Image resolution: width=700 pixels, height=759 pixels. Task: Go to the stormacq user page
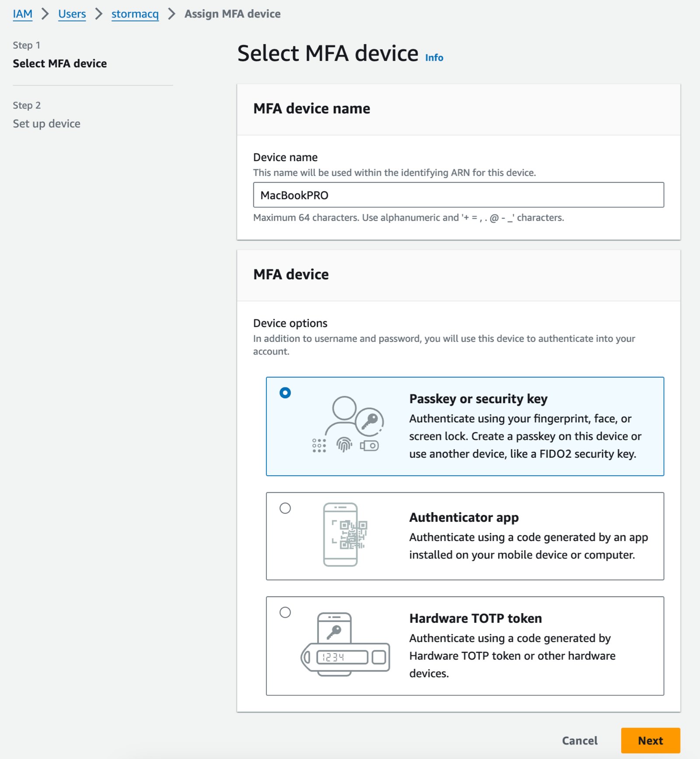point(135,14)
